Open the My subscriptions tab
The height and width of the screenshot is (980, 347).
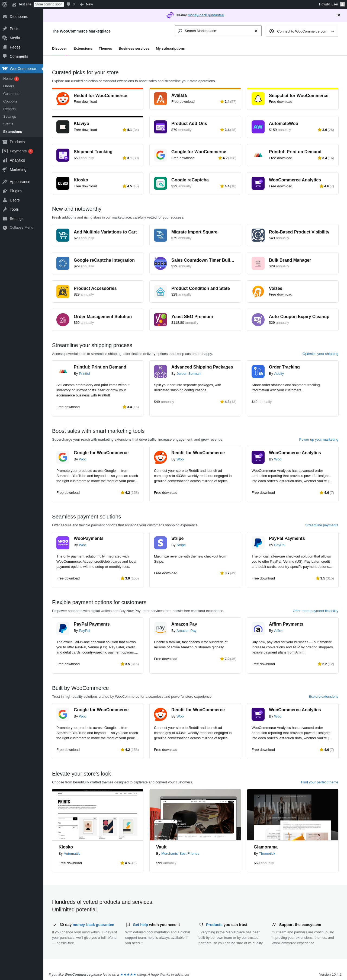[170, 49]
